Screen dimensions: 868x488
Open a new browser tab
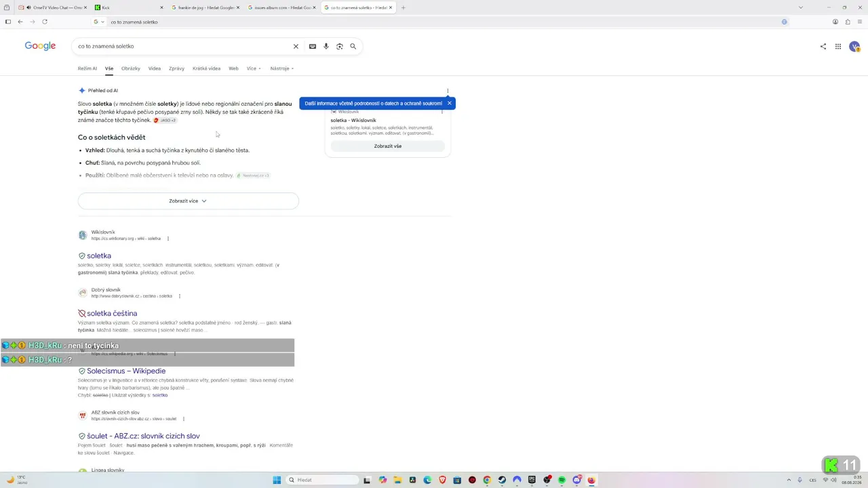pos(403,7)
